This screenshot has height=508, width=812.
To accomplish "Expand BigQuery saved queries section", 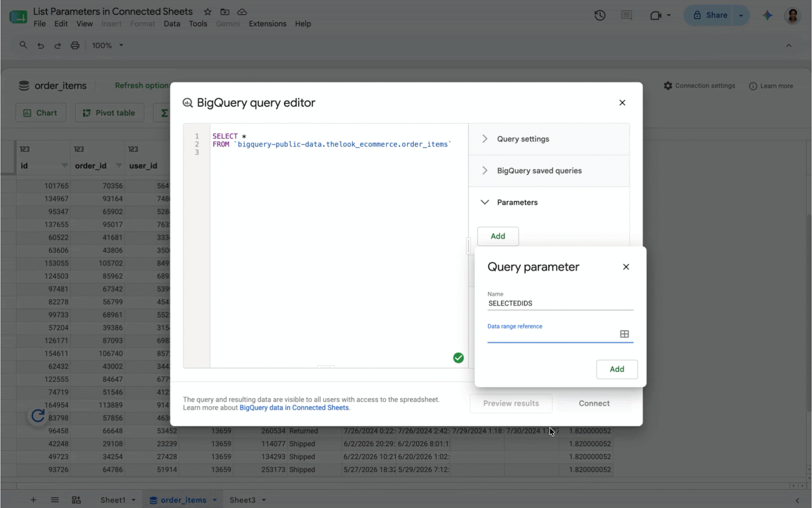I will 549,171.
